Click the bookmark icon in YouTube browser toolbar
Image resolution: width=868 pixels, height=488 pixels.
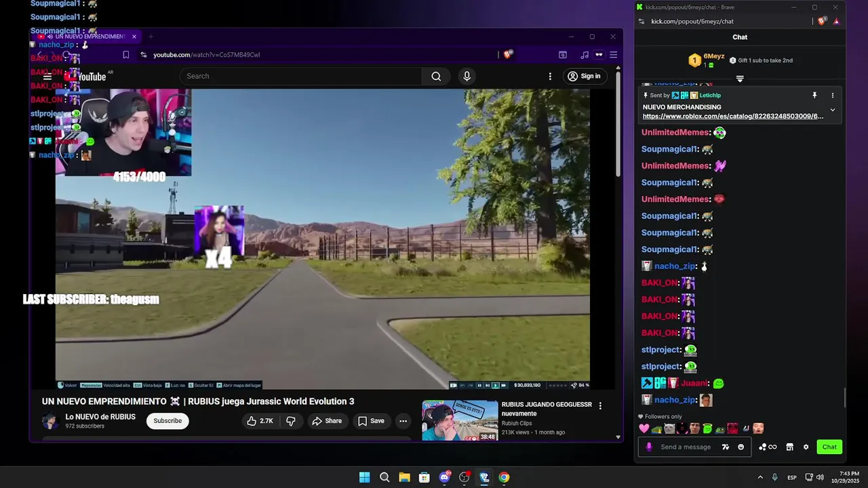(125, 55)
